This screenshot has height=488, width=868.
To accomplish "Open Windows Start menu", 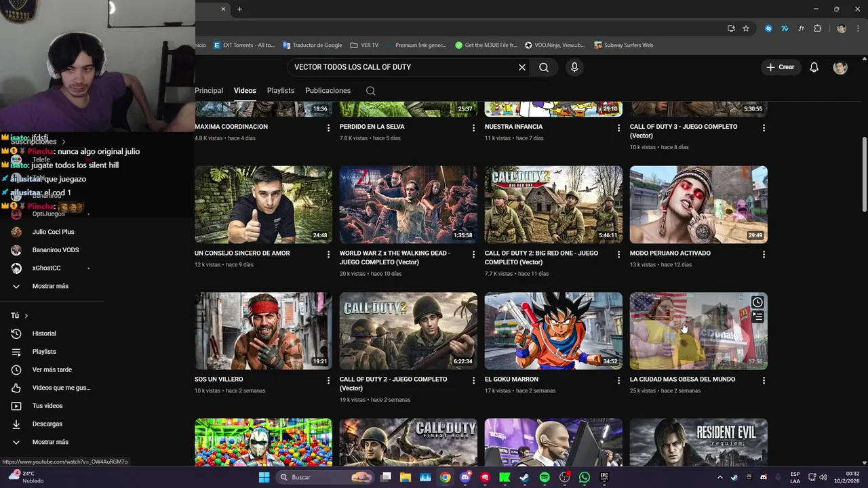I will pos(264,477).
